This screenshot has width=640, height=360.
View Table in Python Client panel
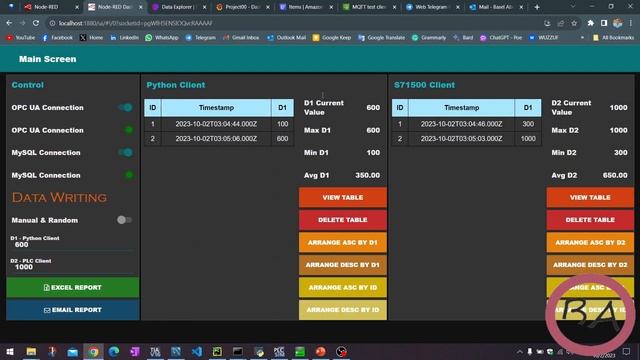point(342,198)
